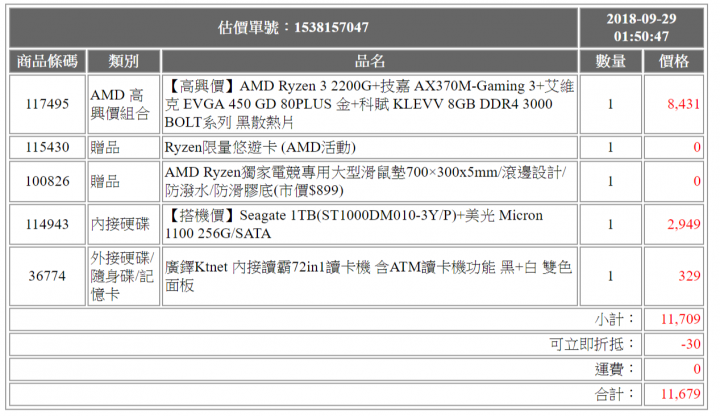The height and width of the screenshot is (416, 720).
Task: Select barcode 100826
Action: (47, 181)
